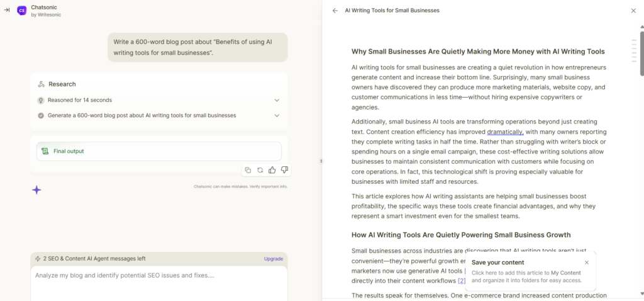The width and height of the screenshot is (644, 301).
Task: Click the Chatsonic by Writesonic title
Action: [x=47, y=11]
